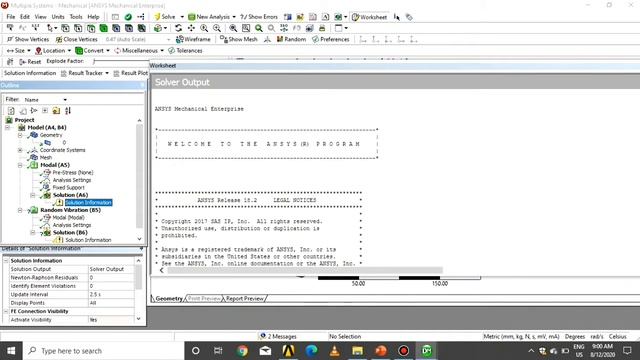
Task: Expand the Coordinate Systems node
Action: 20,150
